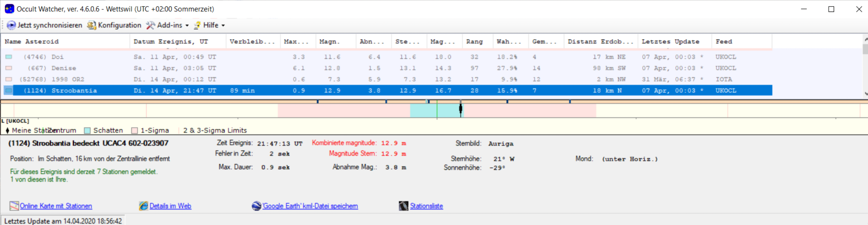
Task: Sort by Datum Ereignis, UT column
Action: click(x=171, y=41)
